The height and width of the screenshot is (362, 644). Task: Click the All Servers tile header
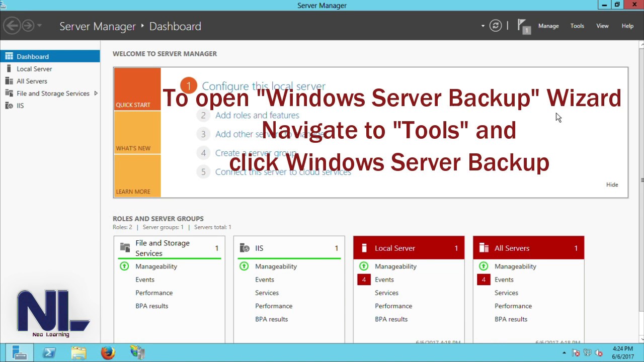(x=528, y=248)
